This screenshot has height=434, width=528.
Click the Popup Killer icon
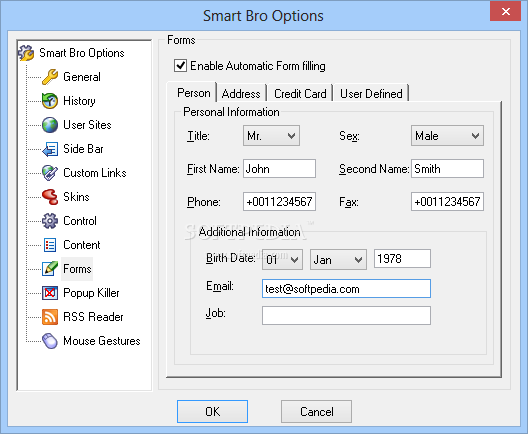pyautogui.click(x=50, y=293)
